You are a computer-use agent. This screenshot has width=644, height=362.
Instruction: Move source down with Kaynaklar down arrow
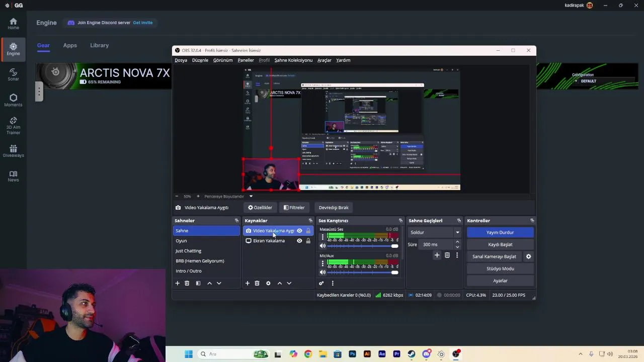coord(289,283)
